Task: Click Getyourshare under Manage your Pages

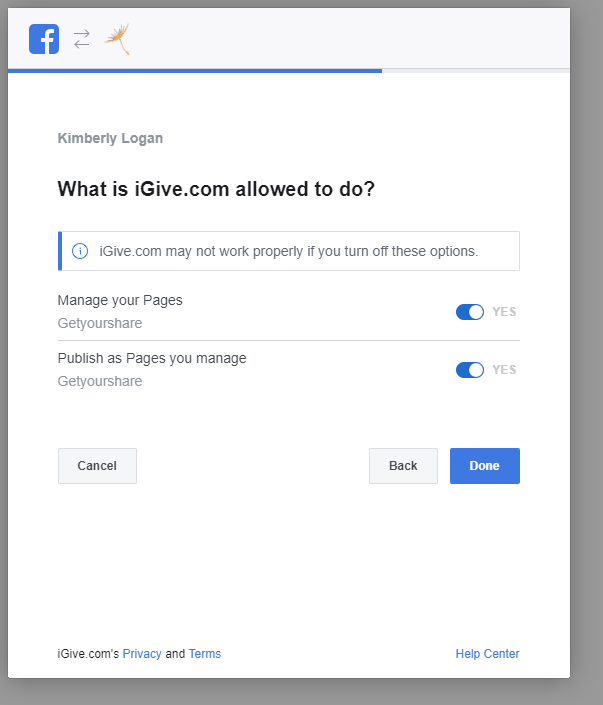Action: 100,323
